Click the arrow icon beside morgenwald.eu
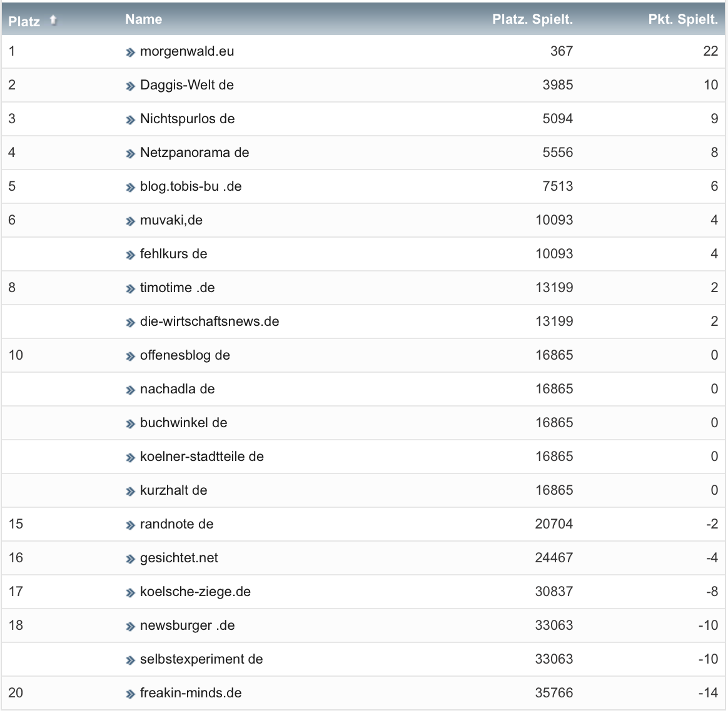The height and width of the screenshot is (713, 728). coord(130,53)
